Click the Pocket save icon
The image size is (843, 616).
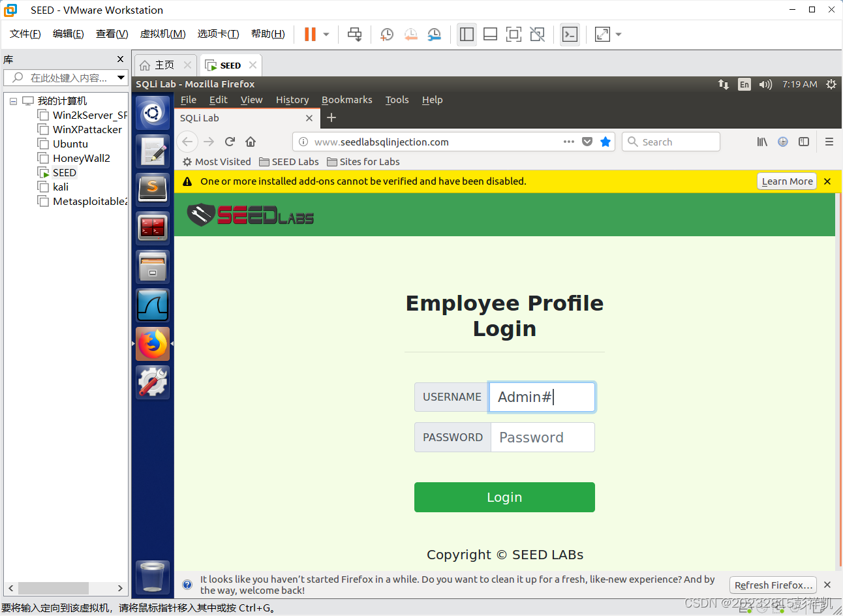click(x=587, y=142)
